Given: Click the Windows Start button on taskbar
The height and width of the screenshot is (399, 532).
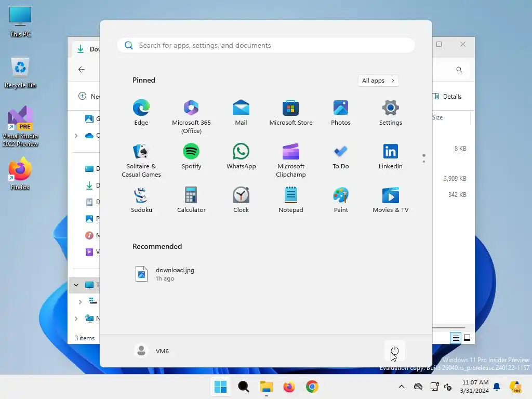Looking at the screenshot, I should coord(220,387).
